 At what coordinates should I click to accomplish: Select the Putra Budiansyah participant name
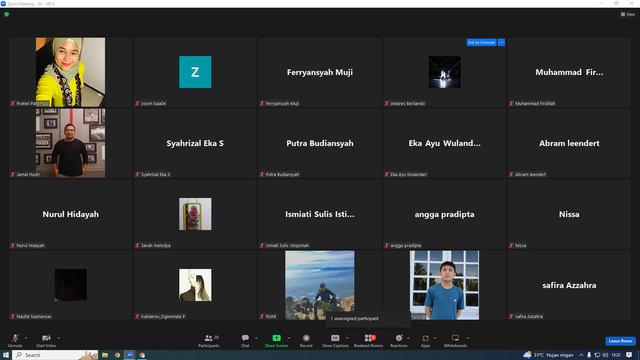(x=320, y=143)
